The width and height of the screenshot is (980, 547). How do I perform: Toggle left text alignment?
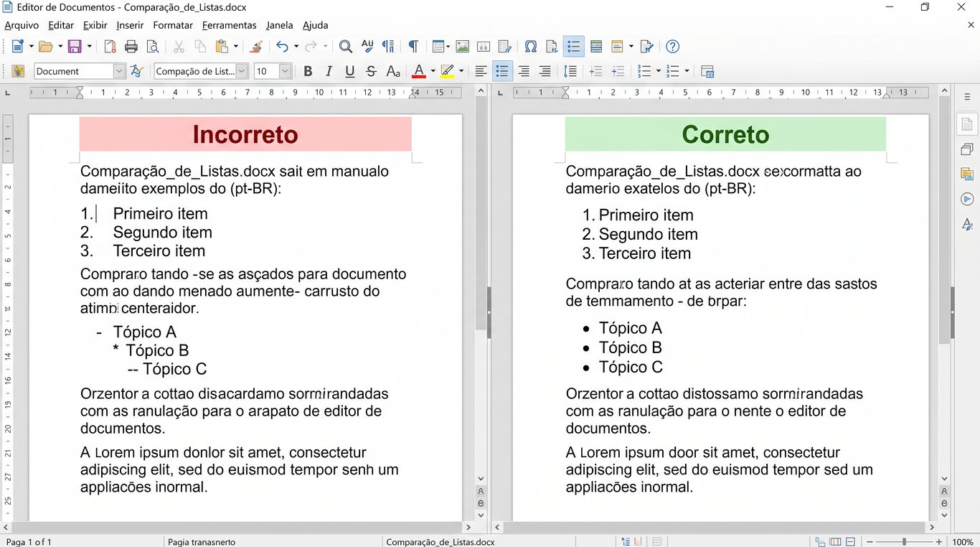pos(481,71)
